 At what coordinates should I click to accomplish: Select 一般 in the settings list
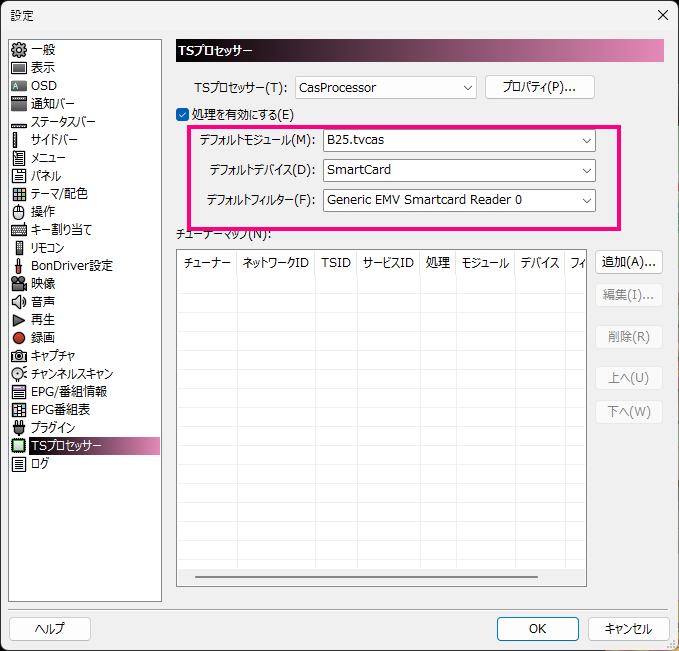tap(43, 50)
